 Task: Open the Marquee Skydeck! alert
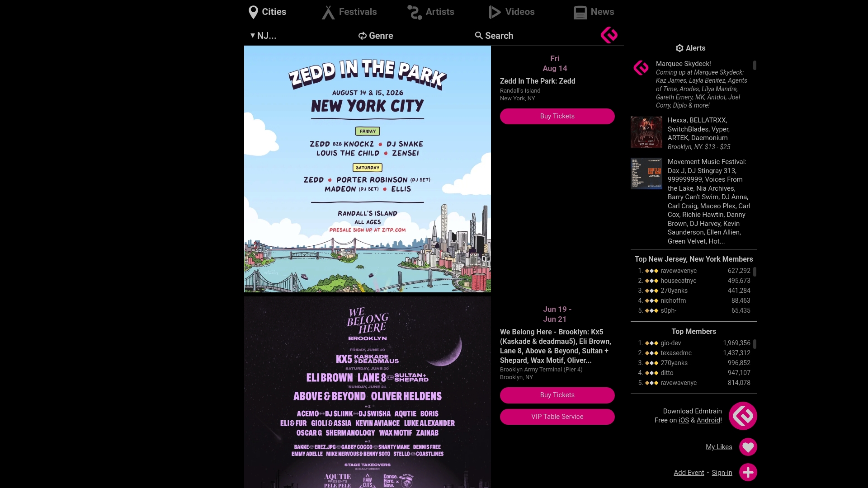702,84
